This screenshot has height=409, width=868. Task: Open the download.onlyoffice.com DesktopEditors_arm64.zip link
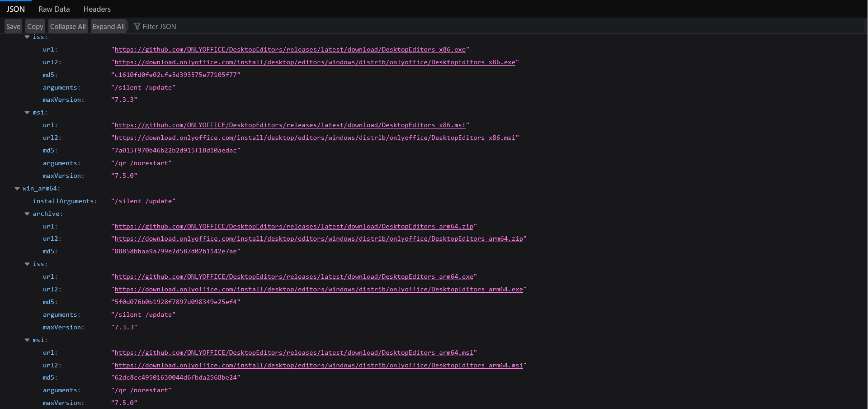click(318, 239)
